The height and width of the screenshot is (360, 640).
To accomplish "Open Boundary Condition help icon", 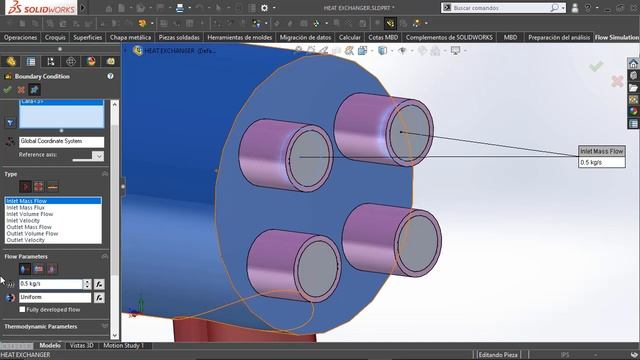I will [x=110, y=76].
